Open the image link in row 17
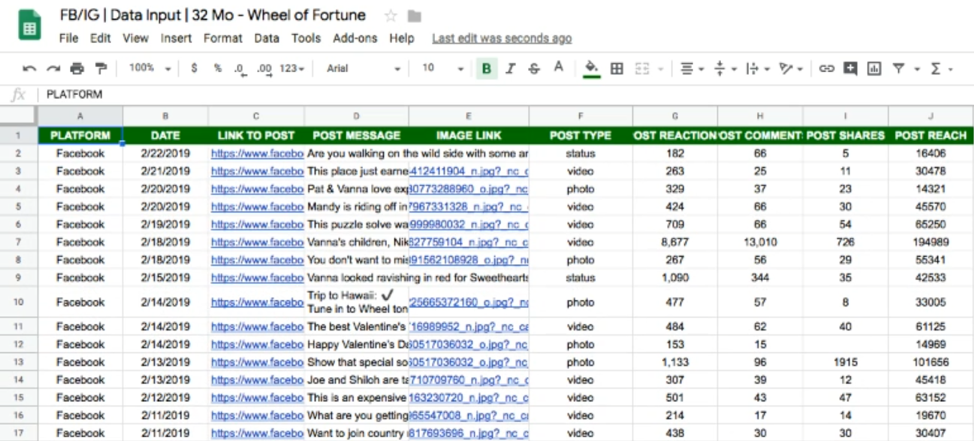Screen dimensions: 974x441 pos(469,433)
